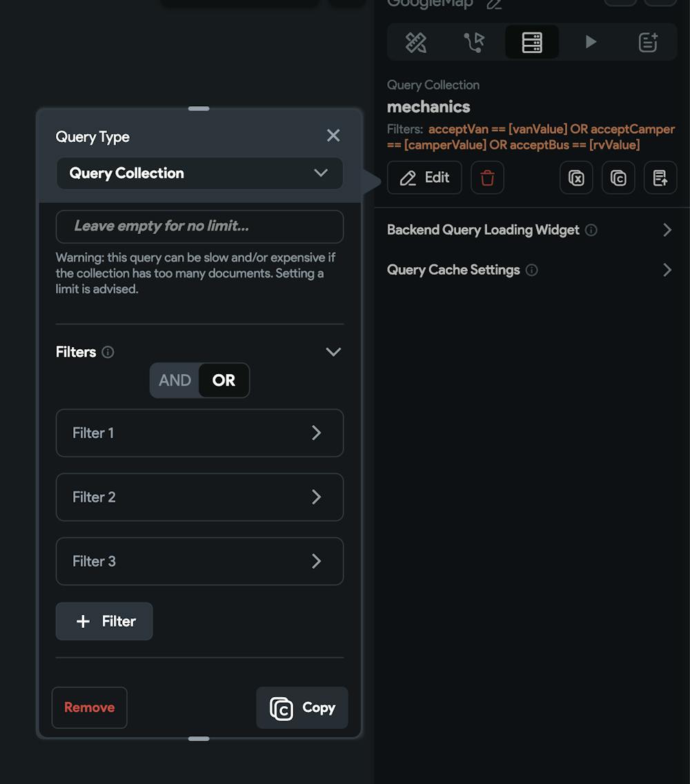Click the paste query document icon
The image size is (690, 784).
click(660, 178)
